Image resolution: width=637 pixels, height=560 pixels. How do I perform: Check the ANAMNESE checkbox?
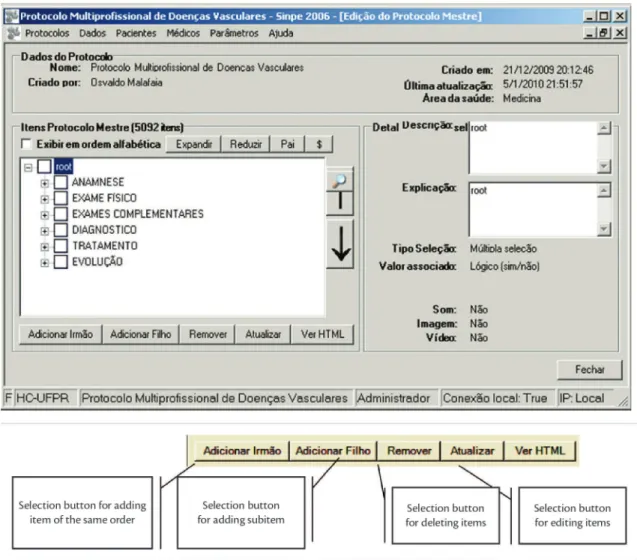coord(61,182)
